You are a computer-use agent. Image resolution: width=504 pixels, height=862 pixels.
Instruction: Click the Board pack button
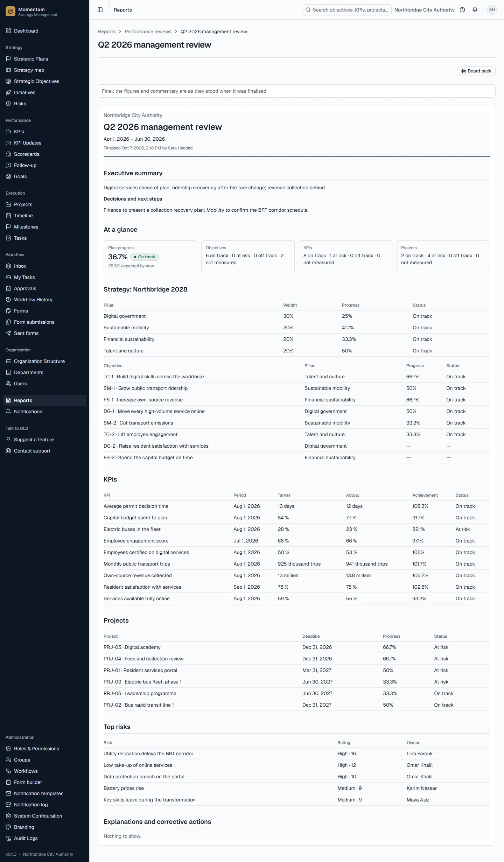point(477,71)
